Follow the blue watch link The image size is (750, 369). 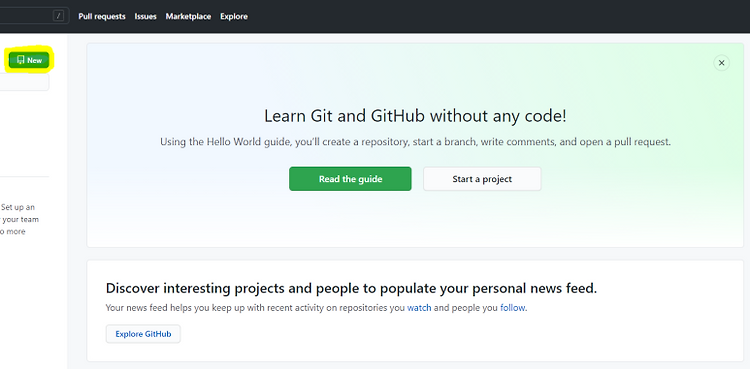coord(419,308)
